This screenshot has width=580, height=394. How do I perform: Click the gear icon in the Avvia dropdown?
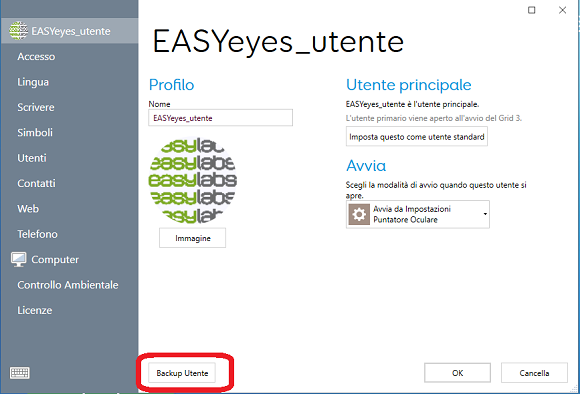coord(359,214)
